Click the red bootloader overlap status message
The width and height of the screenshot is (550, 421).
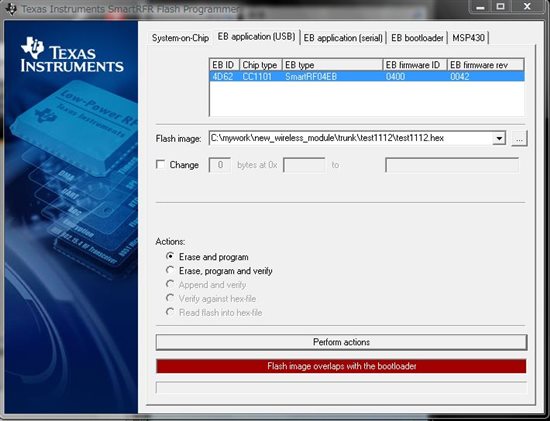[x=341, y=366]
